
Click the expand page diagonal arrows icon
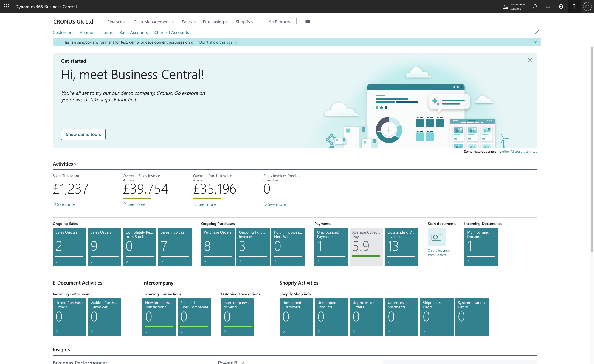pyautogui.click(x=537, y=32)
